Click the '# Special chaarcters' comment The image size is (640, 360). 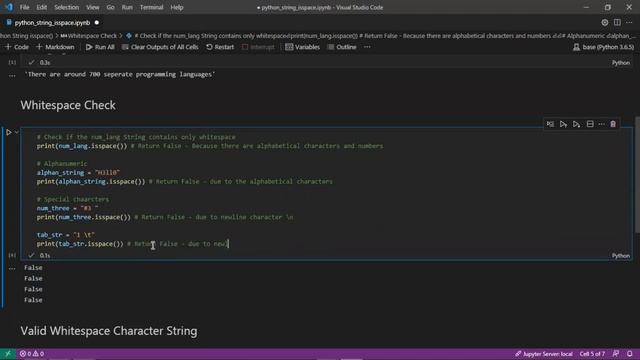[73, 200]
